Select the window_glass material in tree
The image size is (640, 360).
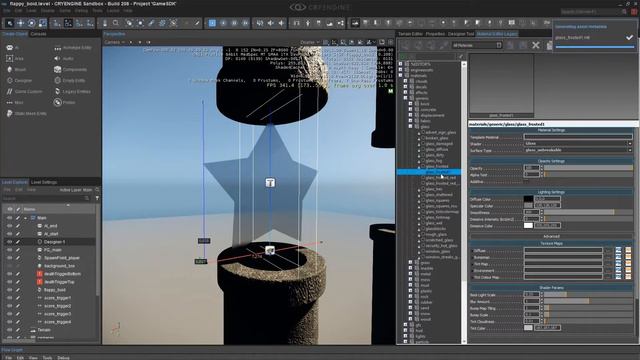click(437, 251)
